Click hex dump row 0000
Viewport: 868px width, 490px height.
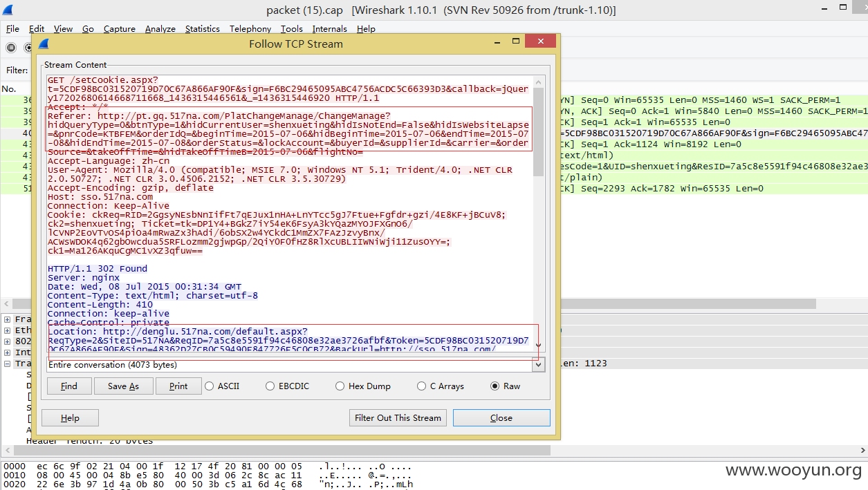click(207, 467)
